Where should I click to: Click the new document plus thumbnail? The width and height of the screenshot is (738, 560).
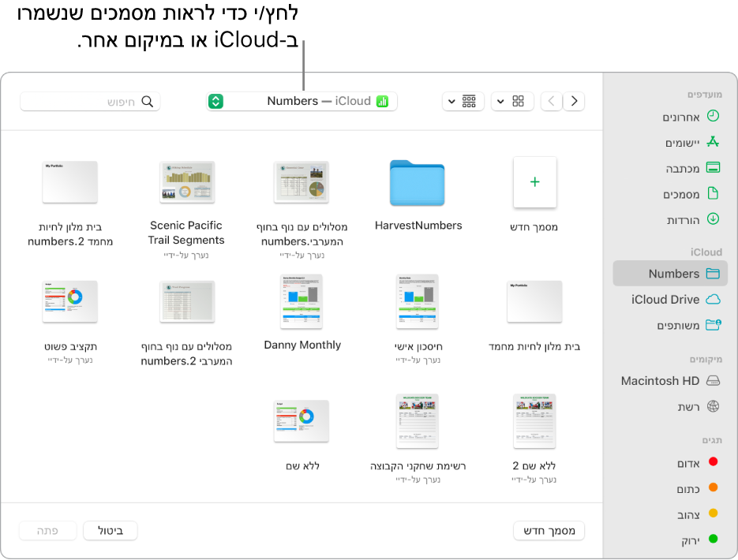pos(534,182)
